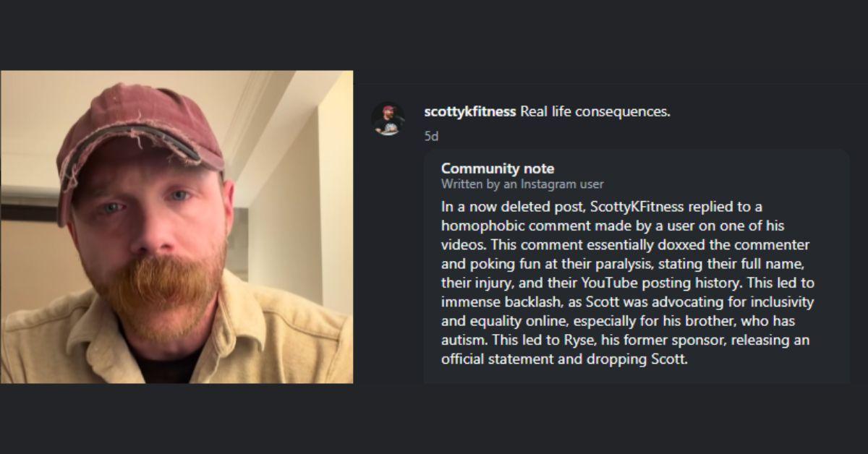Click the 5d timestamp under the caption
Screen dimensions: 868x454
[x=431, y=135]
